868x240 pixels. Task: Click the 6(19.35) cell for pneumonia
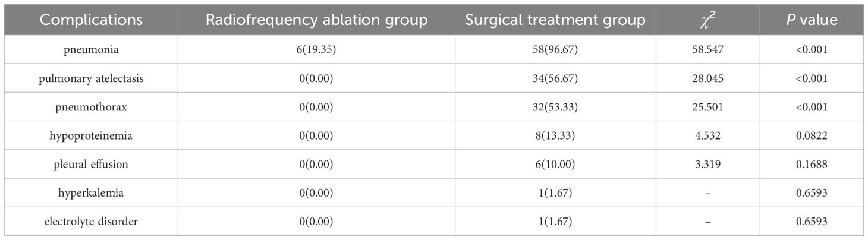(x=316, y=49)
